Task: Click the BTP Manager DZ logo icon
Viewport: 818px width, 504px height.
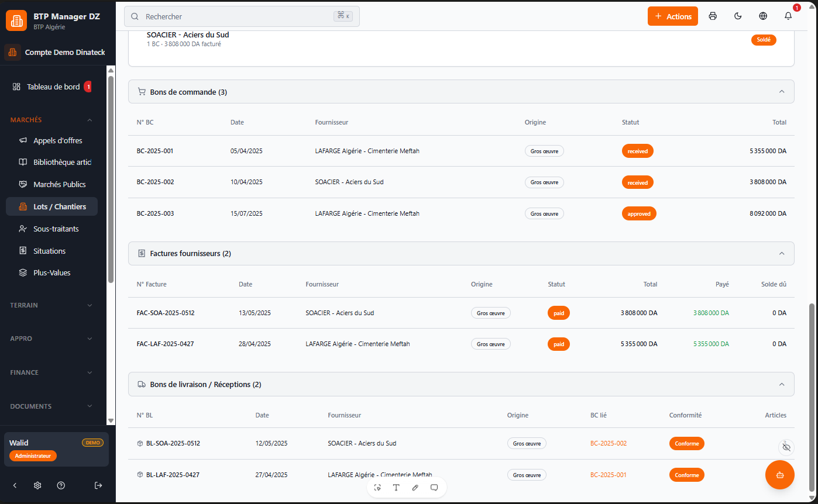Action: (16, 20)
